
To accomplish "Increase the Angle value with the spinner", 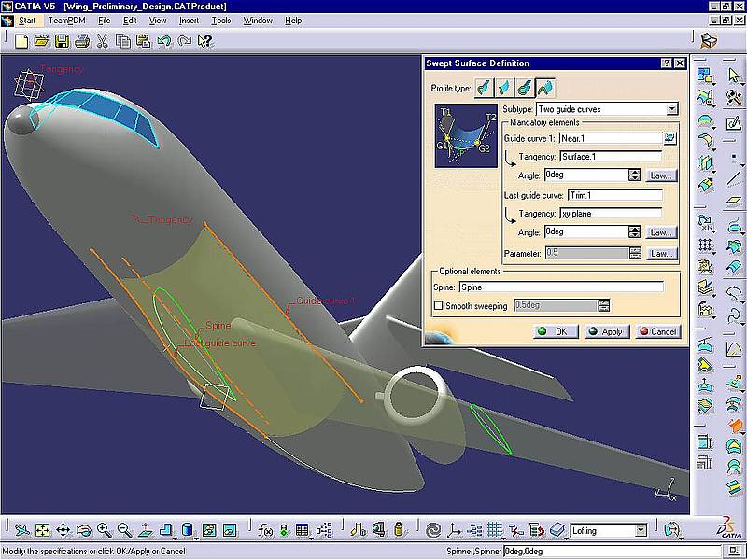I will click(x=635, y=170).
